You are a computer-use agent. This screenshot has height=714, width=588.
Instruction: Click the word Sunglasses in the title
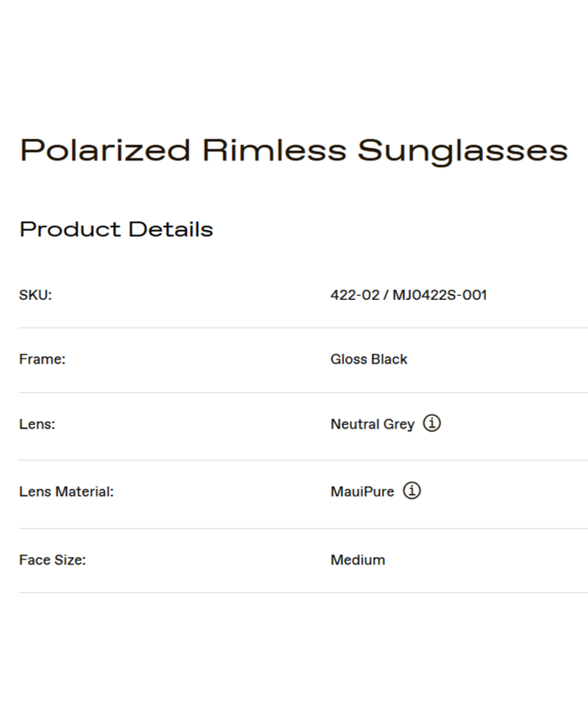pyautogui.click(x=463, y=150)
